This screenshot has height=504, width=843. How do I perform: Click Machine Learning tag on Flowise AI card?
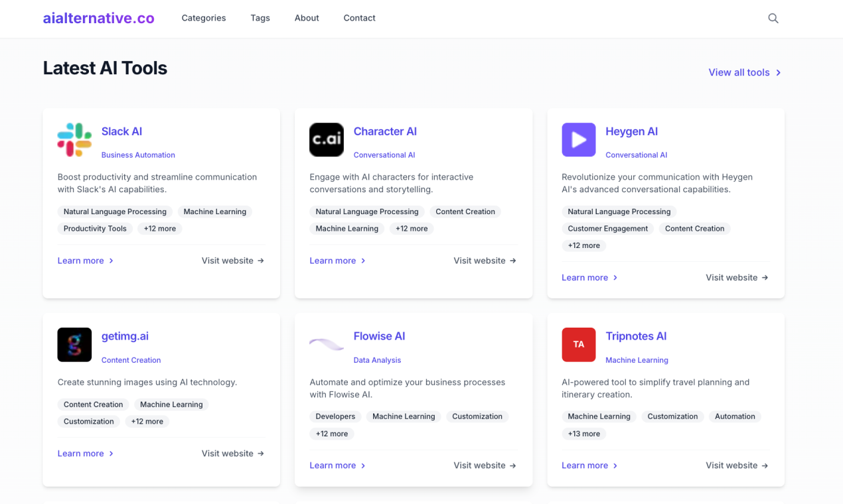(404, 416)
